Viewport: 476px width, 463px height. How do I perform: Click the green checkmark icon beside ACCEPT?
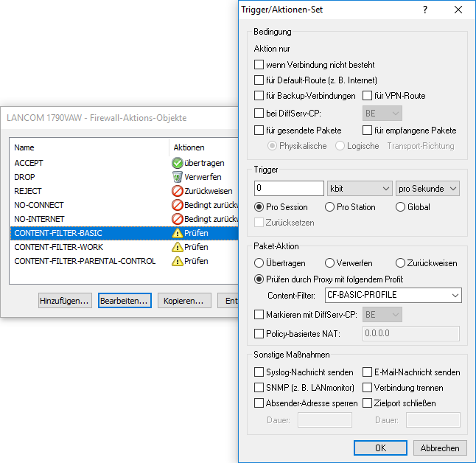pyautogui.click(x=177, y=163)
